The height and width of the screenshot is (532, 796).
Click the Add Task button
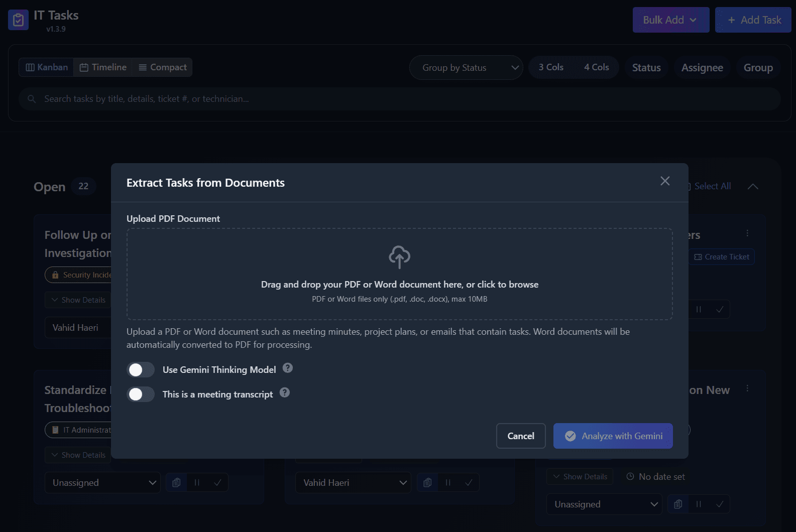click(x=753, y=20)
